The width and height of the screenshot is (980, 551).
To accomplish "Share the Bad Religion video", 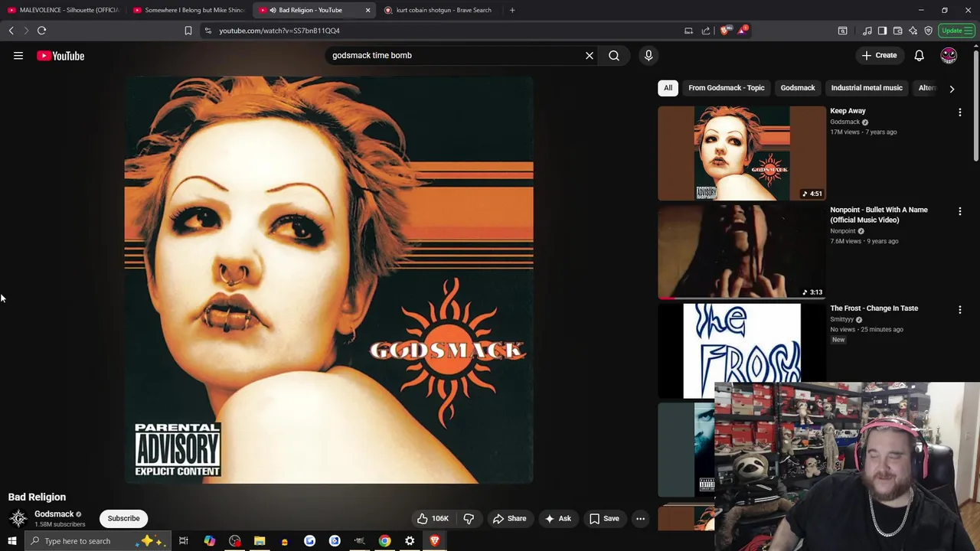I will click(x=509, y=518).
